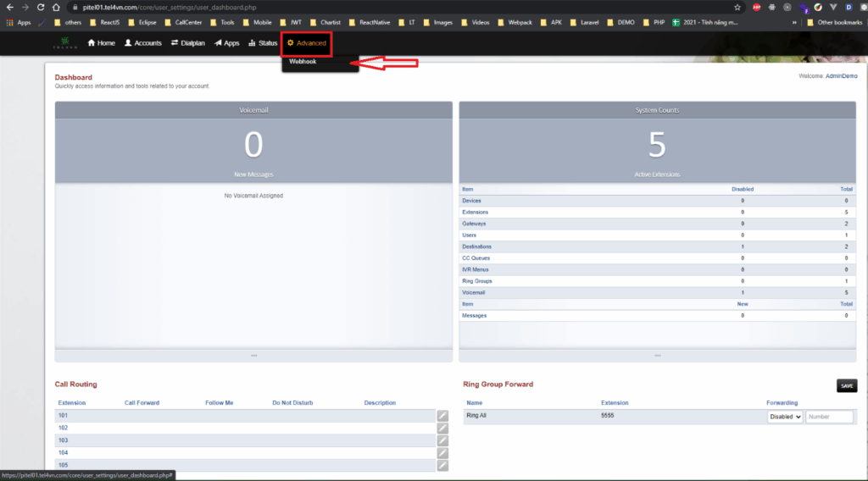Expand the Voicemail panel via its bottom dots handle

pyautogui.click(x=253, y=356)
